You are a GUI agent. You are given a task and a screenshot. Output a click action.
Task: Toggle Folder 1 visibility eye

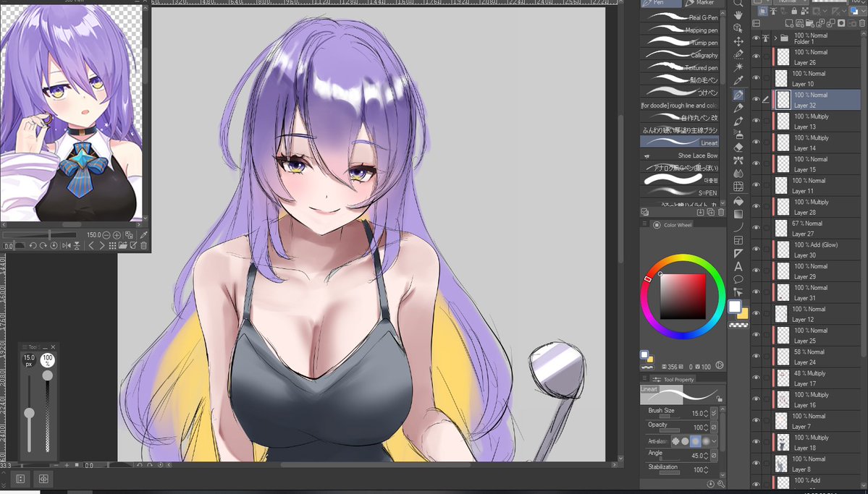(757, 38)
